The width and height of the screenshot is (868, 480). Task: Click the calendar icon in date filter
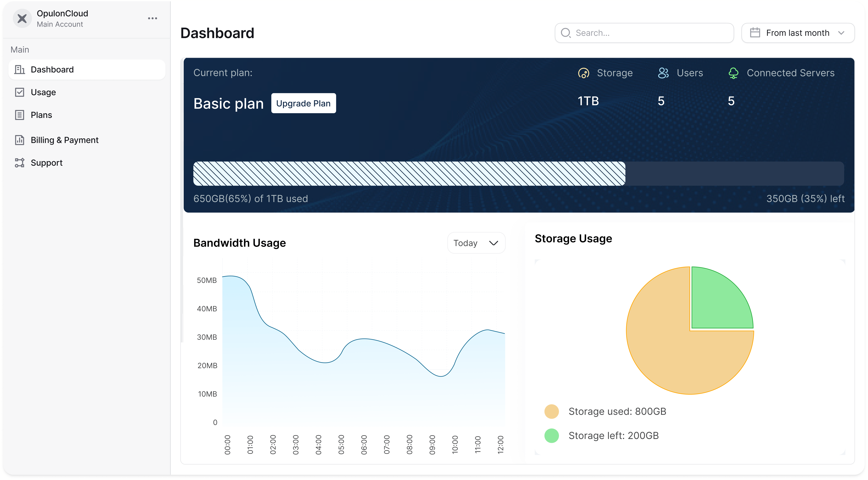point(755,33)
